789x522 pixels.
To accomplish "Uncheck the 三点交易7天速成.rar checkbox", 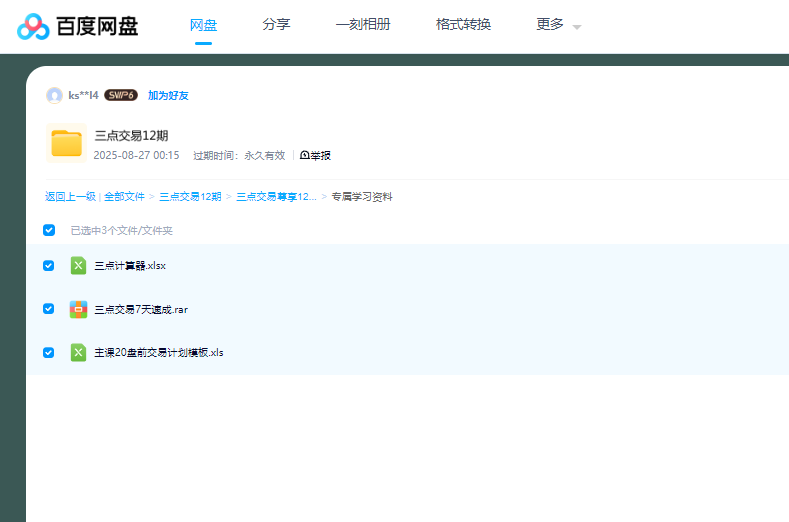I will 49,309.
